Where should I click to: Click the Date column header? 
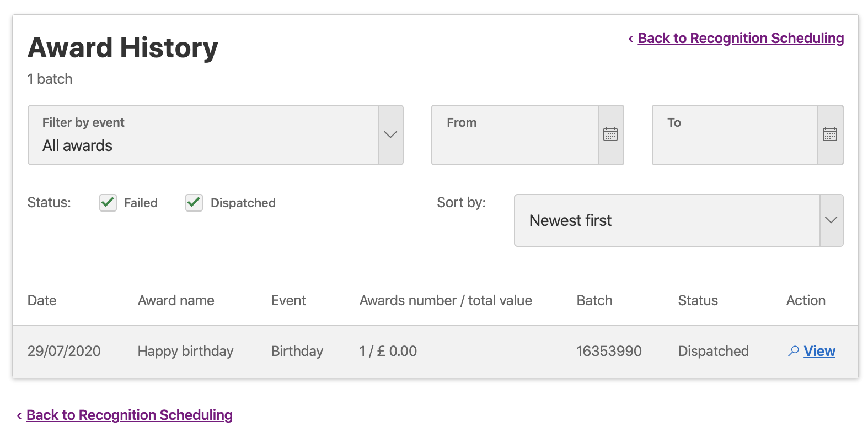[x=42, y=300]
